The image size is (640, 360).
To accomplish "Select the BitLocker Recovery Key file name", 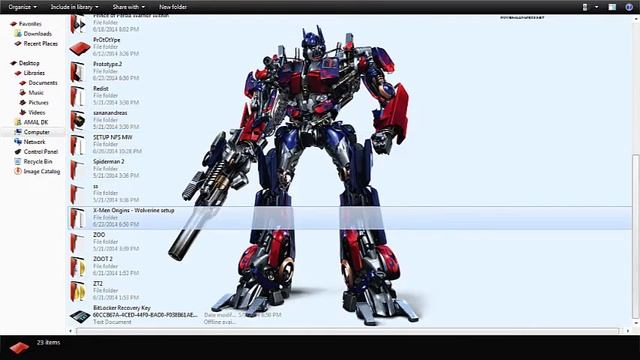I will click(122, 308).
